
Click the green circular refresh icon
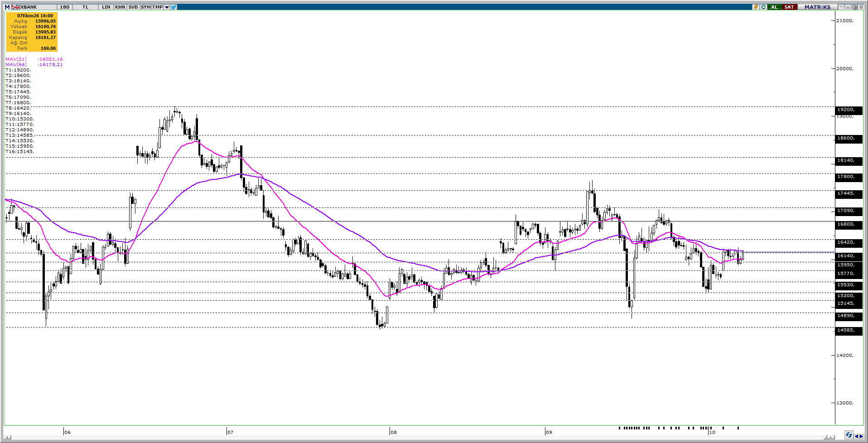[x=763, y=7]
